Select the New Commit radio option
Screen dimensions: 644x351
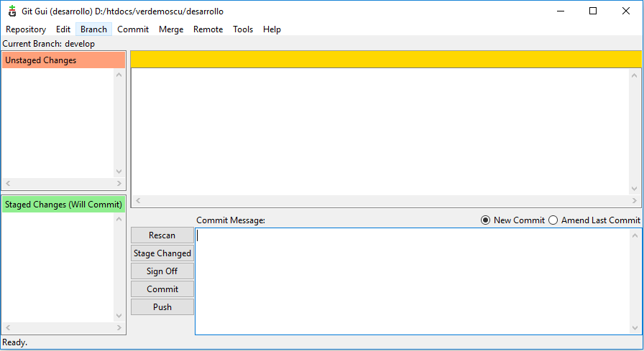512,220
